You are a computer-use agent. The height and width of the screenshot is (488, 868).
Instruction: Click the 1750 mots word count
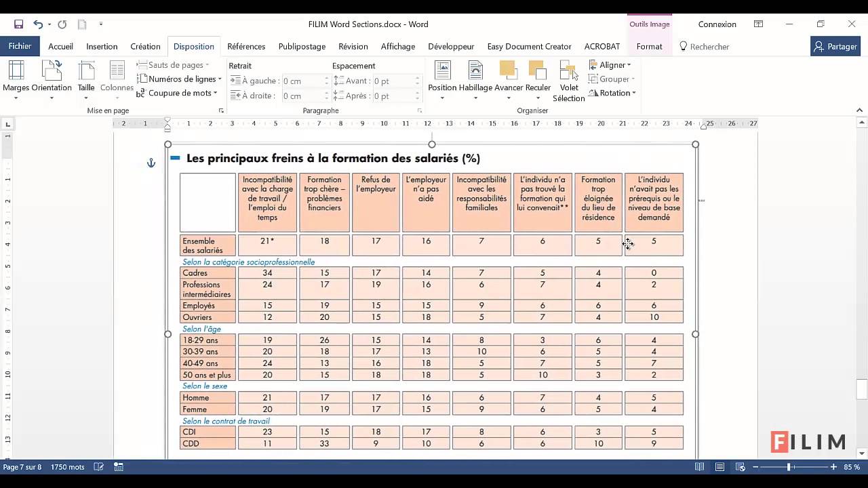pos(68,467)
